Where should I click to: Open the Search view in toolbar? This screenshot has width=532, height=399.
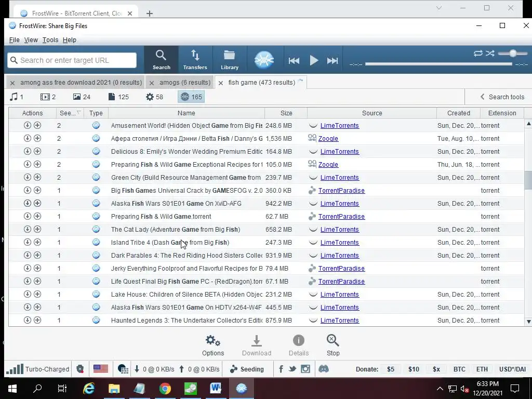point(161,60)
